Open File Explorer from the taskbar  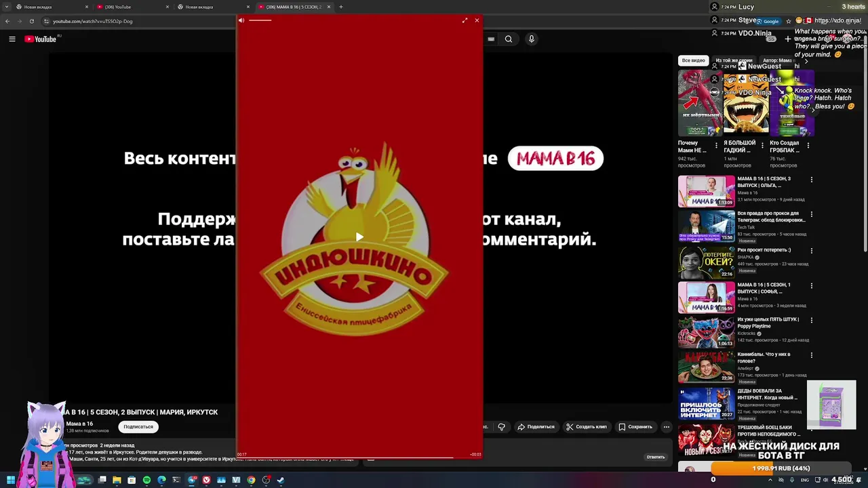tap(117, 480)
